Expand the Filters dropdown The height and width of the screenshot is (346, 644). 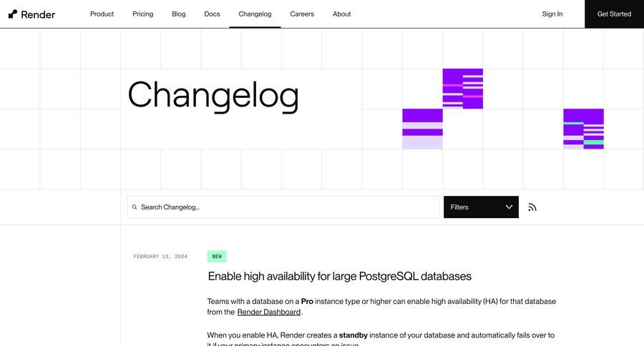pos(480,207)
